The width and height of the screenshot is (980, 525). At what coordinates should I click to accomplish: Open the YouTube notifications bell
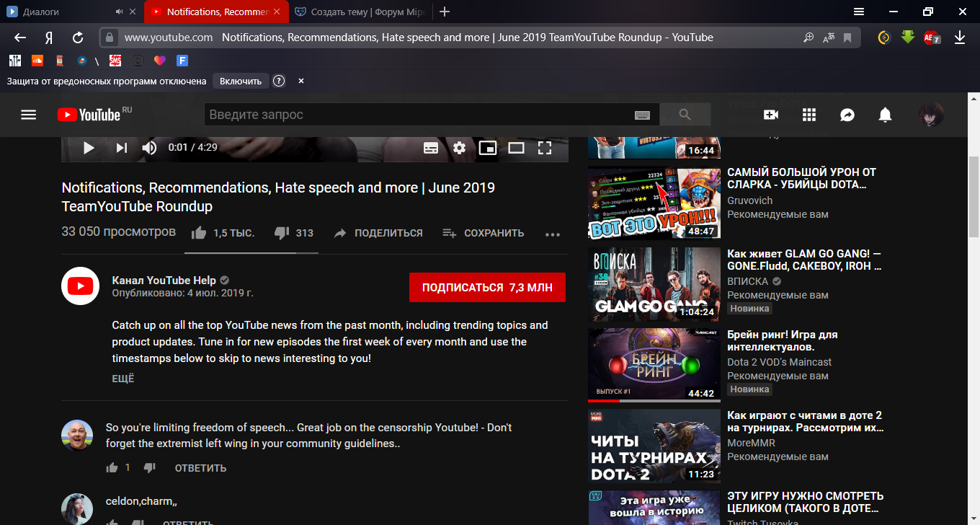click(885, 115)
